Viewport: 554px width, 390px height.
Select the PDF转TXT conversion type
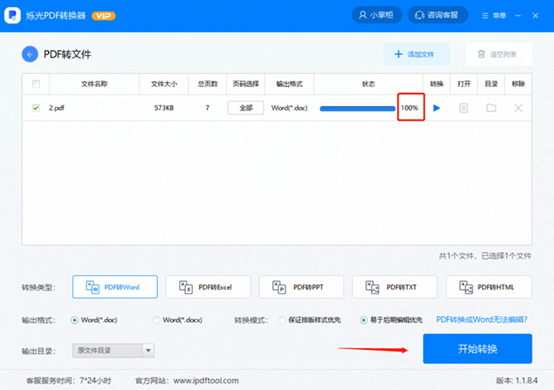[395, 287]
